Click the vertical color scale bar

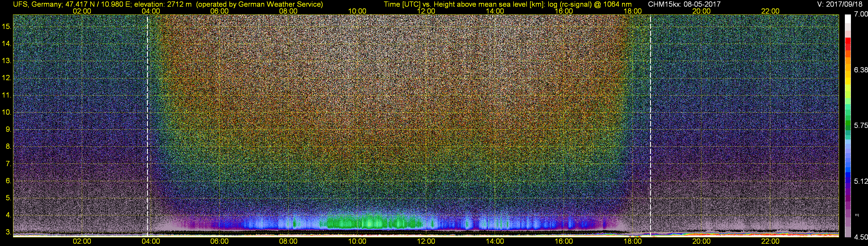(848, 126)
